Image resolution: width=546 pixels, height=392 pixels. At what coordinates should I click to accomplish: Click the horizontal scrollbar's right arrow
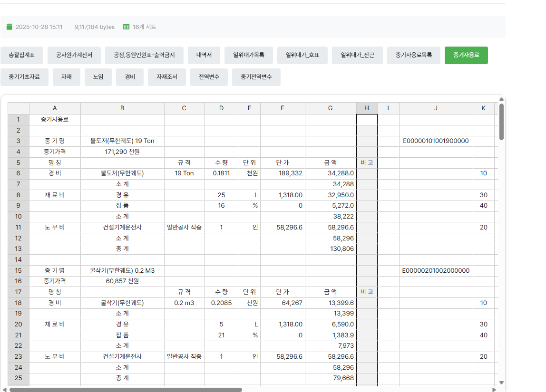tap(494, 390)
